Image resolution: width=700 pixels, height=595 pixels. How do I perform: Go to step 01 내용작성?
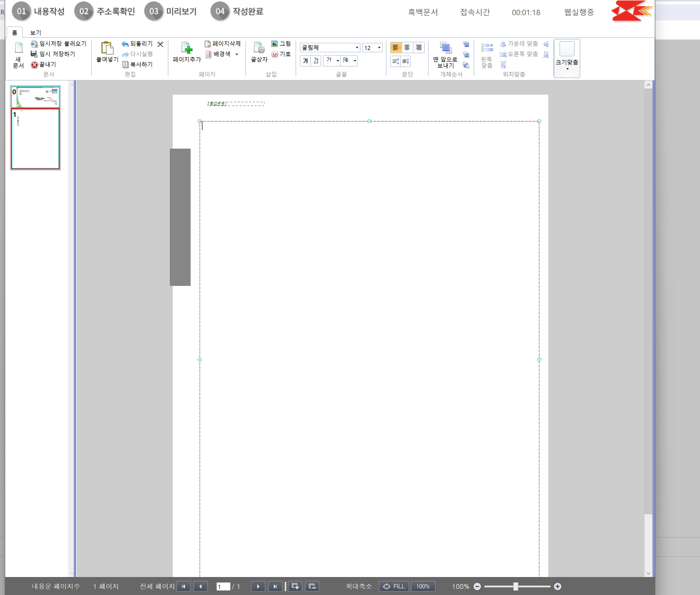tap(39, 11)
